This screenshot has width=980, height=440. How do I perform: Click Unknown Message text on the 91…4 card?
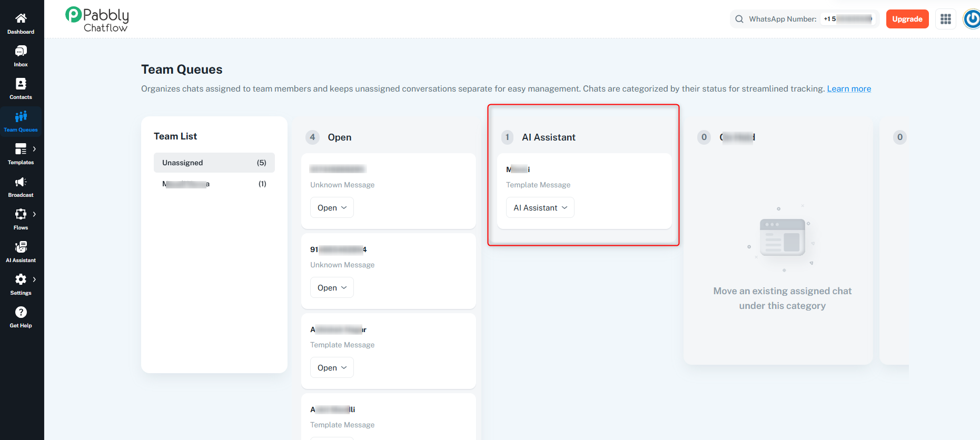342,265
